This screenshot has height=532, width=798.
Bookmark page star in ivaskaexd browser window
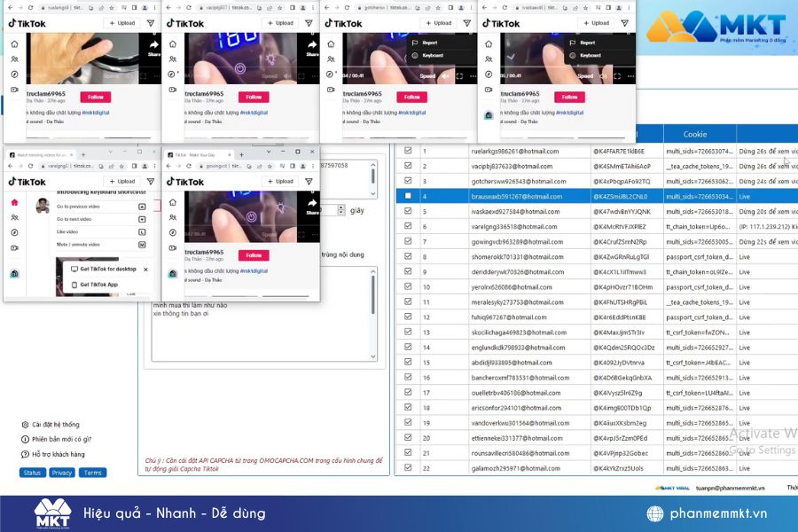point(585,8)
